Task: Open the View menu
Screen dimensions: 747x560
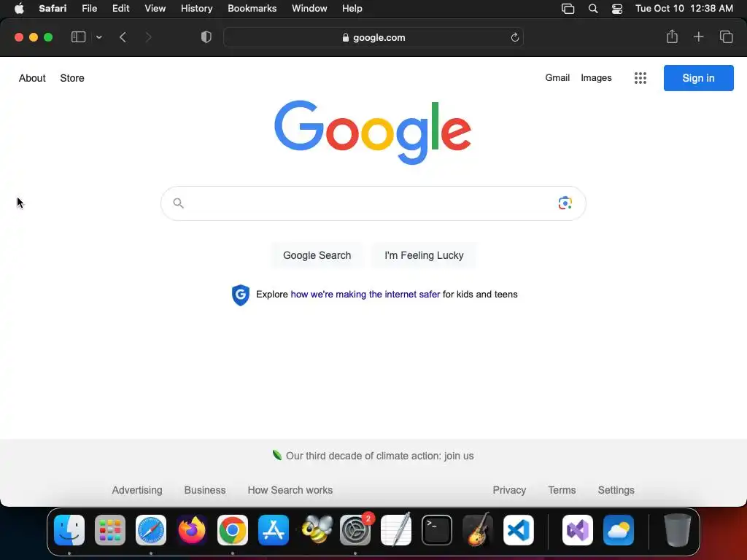Action: click(155, 8)
